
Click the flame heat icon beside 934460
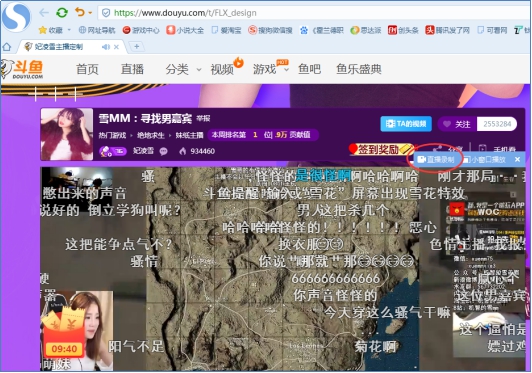[183, 151]
